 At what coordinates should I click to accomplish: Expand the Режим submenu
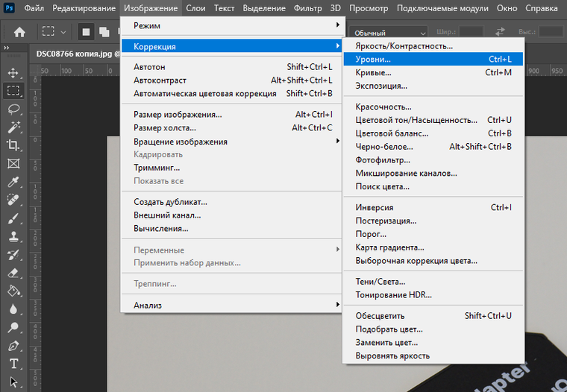[x=231, y=25]
